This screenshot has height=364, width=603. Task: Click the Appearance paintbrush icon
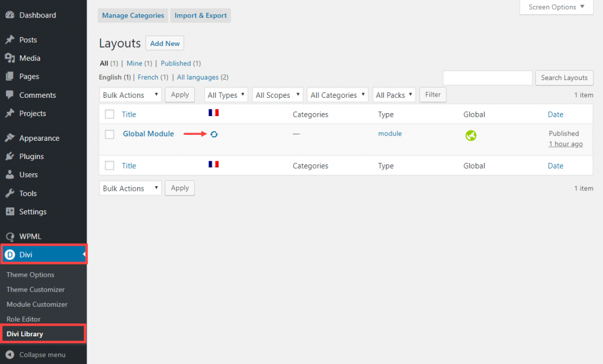[10, 138]
